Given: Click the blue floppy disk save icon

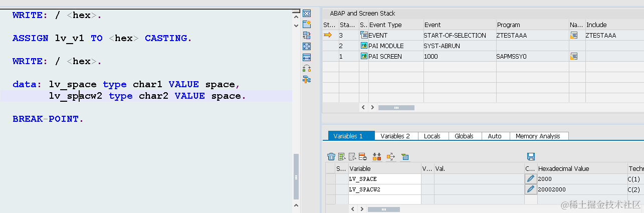Looking at the screenshot, I should tap(531, 156).
